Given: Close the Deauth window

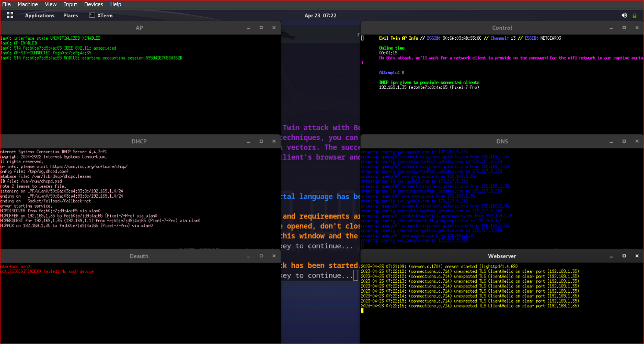Looking at the screenshot, I should (x=273, y=256).
